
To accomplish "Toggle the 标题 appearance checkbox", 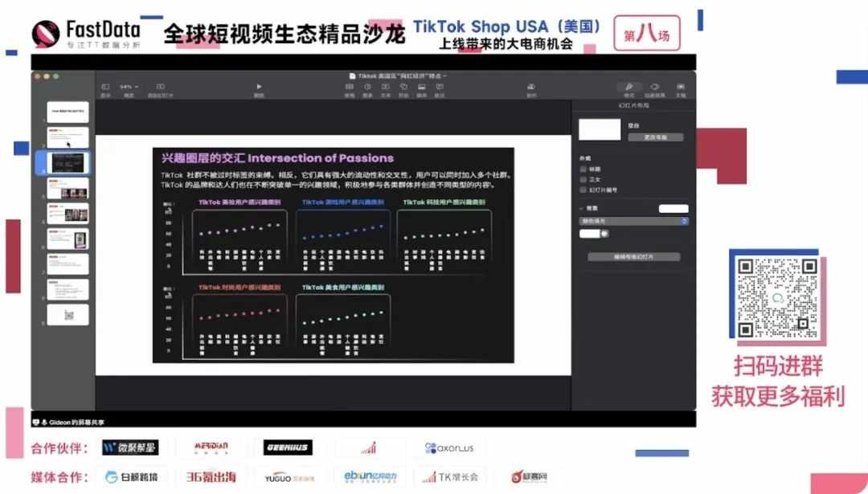I will point(583,169).
